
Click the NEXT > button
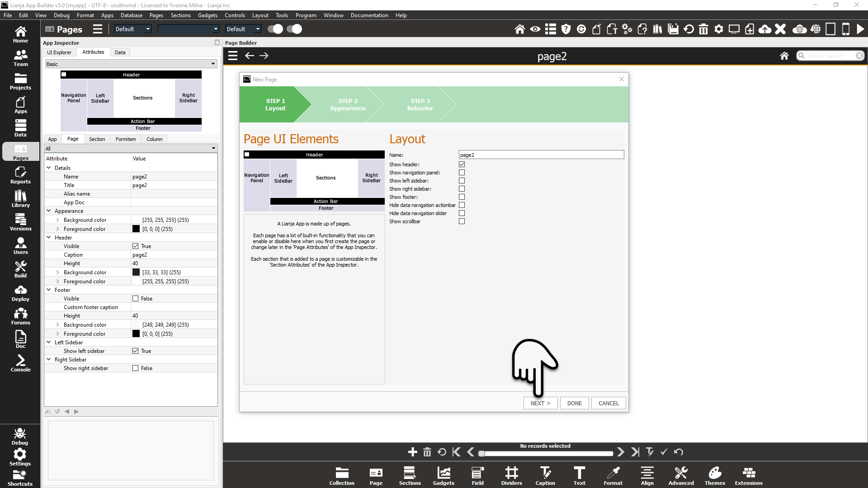pos(540,403)
